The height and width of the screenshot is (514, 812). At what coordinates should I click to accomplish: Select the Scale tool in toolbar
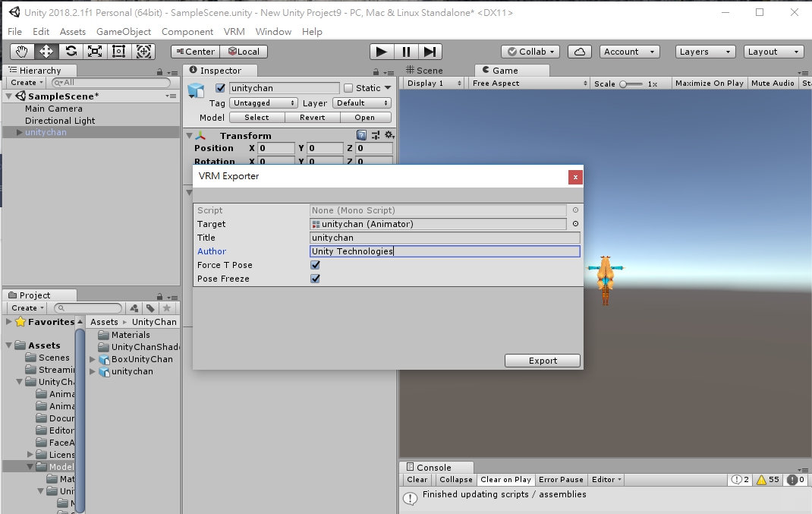95,52
